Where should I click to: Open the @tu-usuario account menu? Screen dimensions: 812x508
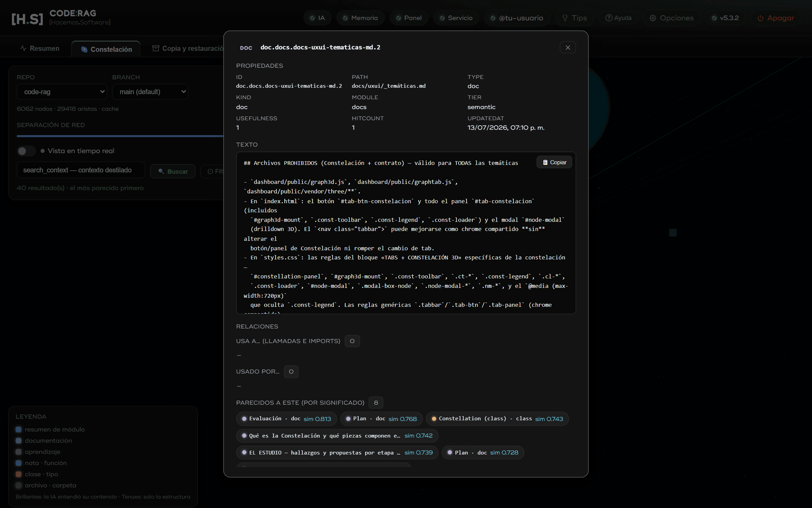click(517, 18)
